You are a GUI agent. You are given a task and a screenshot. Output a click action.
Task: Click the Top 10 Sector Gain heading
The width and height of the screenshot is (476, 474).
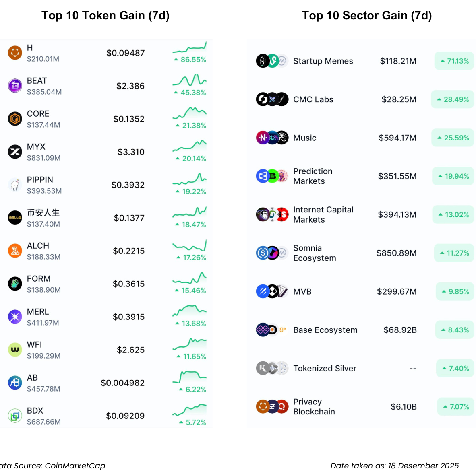pyautogui.click(x=367, y=16)
